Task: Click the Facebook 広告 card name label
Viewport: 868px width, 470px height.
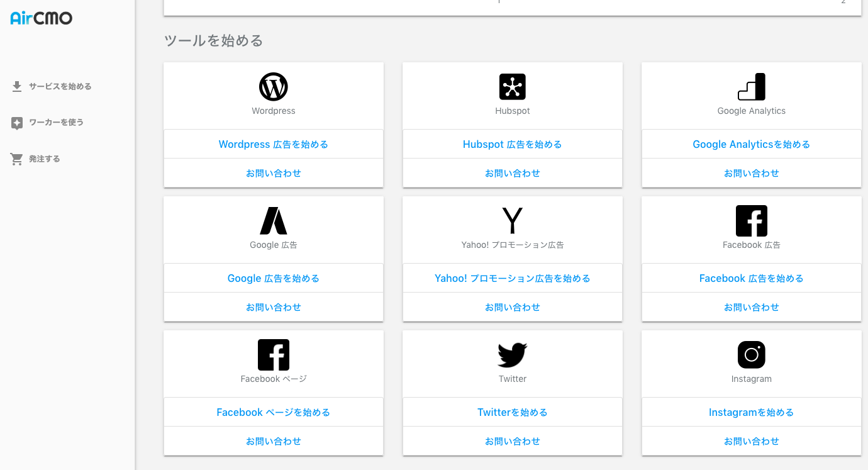Action: (752, 245)
